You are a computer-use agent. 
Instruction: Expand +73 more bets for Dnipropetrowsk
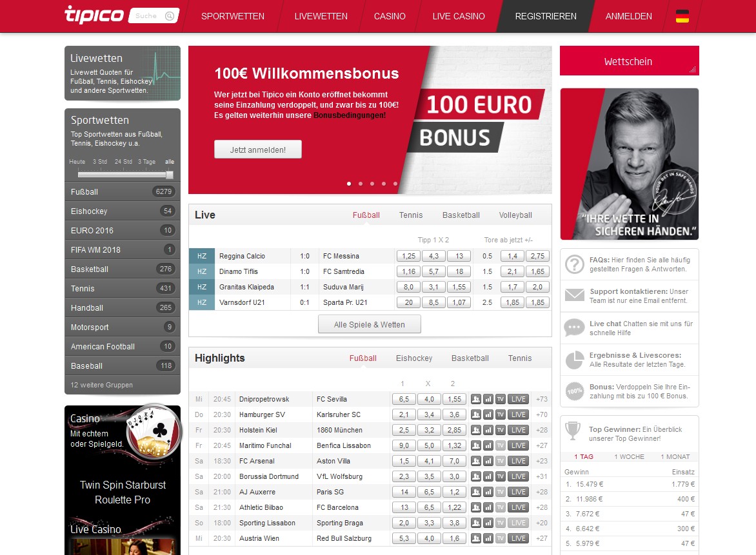click(x=541, y=399)
